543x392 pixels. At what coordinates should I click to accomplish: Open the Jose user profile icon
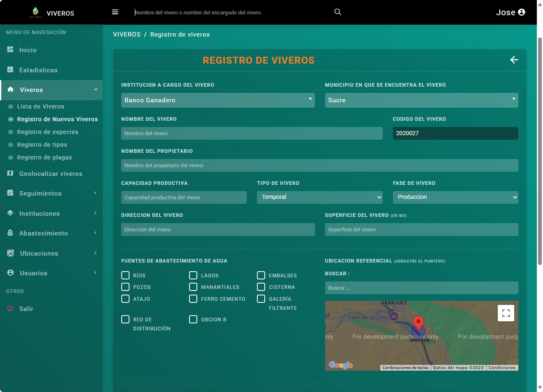tap(522, 12)
